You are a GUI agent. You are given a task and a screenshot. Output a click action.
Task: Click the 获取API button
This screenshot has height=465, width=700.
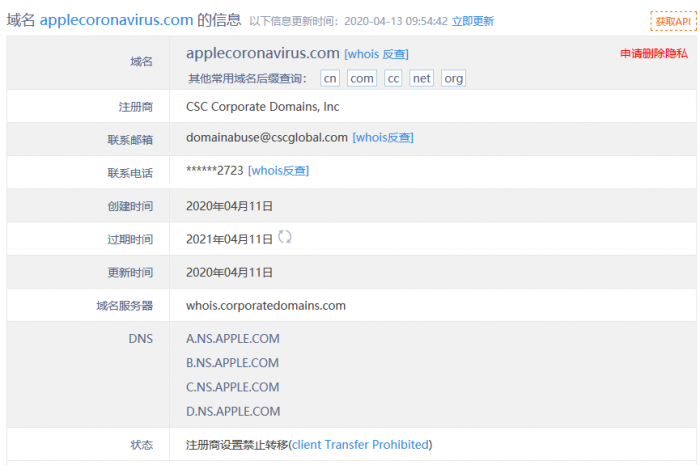click(x=673, y=21)
